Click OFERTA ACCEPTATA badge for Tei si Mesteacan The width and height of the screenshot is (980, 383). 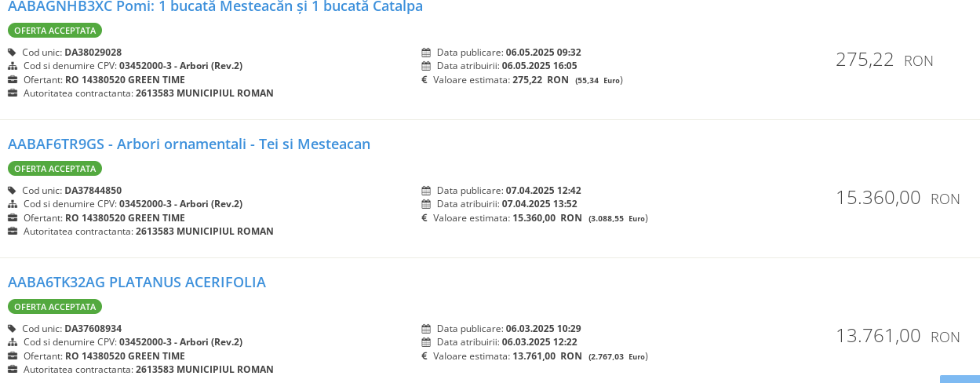pos(55,169)
